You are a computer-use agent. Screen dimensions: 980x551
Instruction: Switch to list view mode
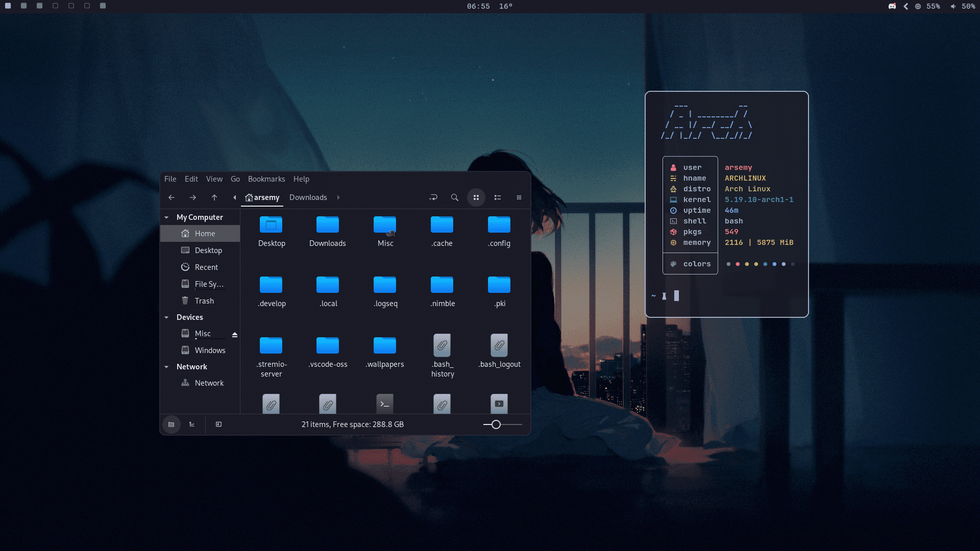coord(498,197)
